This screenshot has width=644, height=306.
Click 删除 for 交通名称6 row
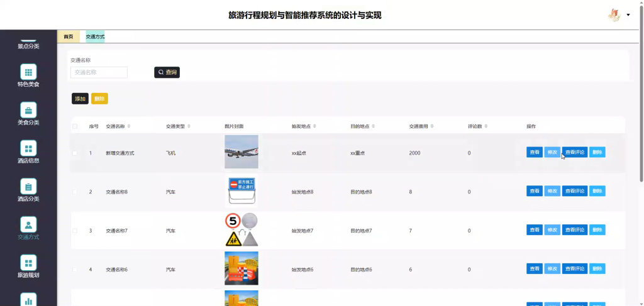coord(597,269)
